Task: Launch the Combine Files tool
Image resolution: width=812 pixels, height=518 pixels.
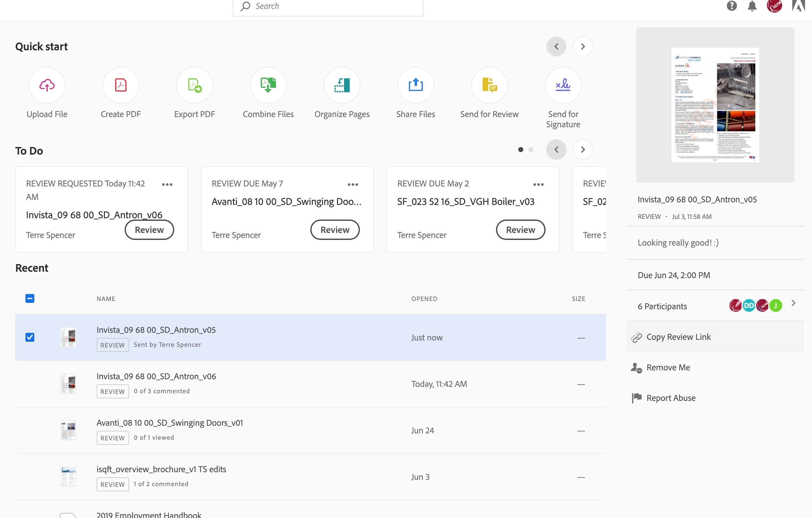Action: point(268,85)
